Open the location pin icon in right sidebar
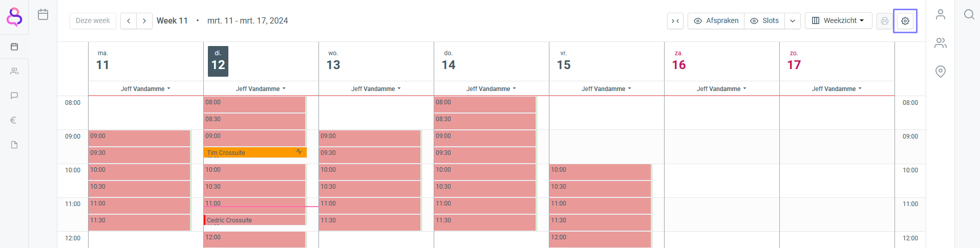 click(x=941, y=72)
